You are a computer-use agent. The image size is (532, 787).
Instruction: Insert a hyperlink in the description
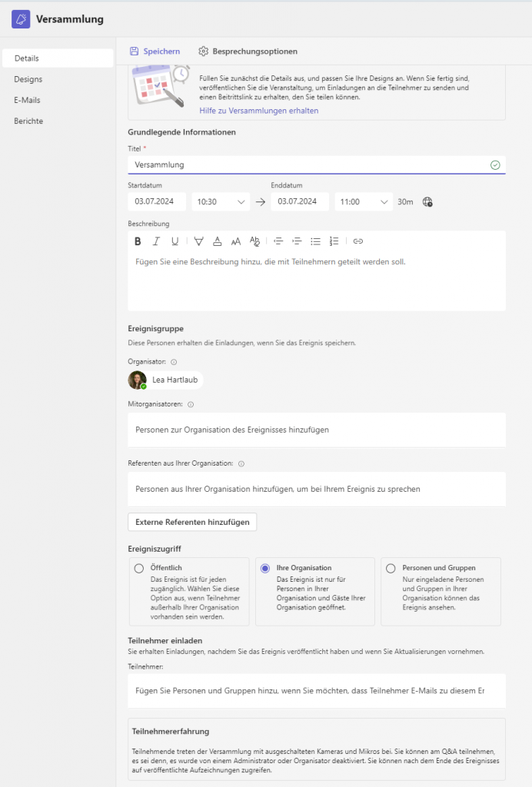pos(357,241)
